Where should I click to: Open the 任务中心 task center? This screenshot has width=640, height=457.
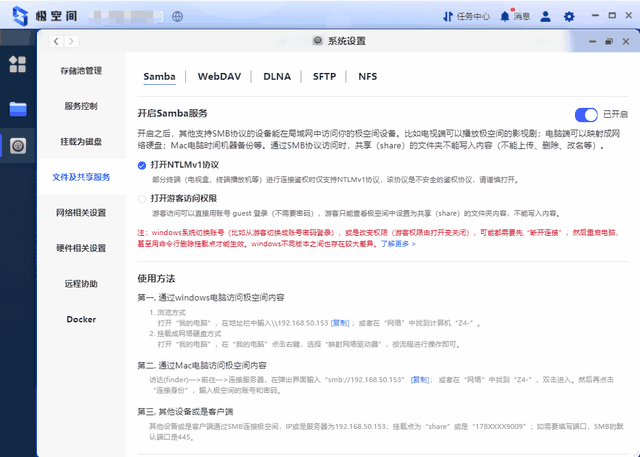[466, 16]
